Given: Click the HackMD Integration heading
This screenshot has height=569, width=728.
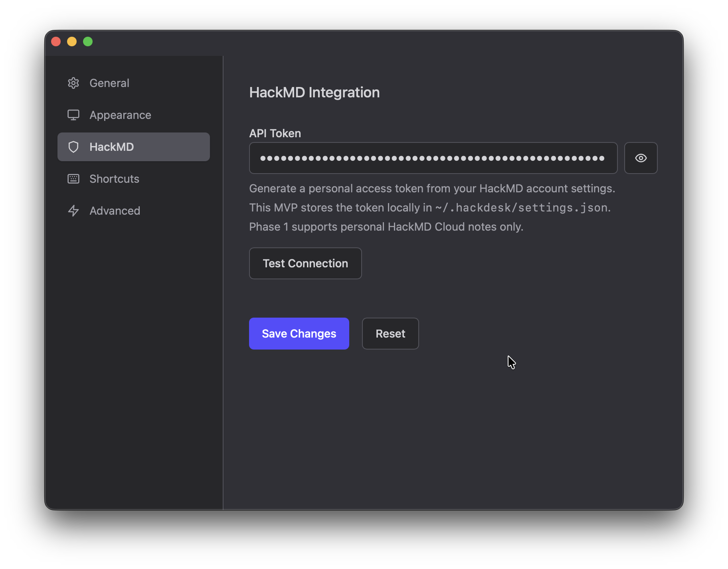Looking at the screenshot, I should click(315, 93).
